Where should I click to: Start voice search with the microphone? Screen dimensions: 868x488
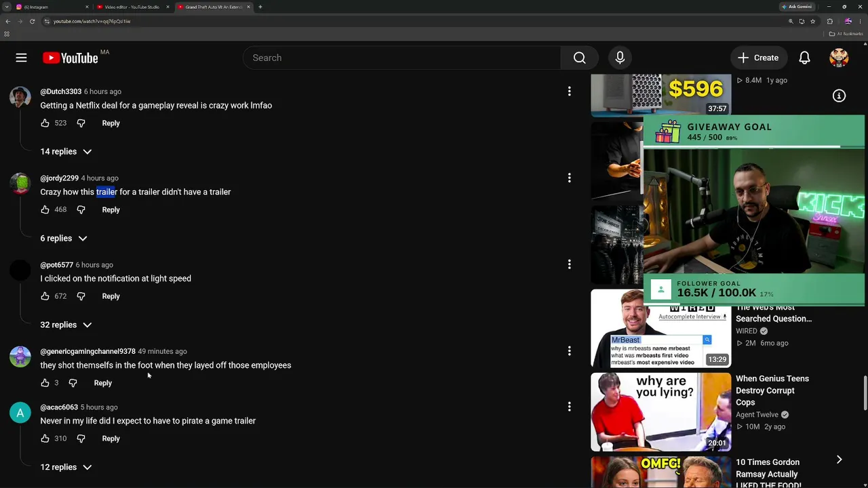(x=620, y=58)
